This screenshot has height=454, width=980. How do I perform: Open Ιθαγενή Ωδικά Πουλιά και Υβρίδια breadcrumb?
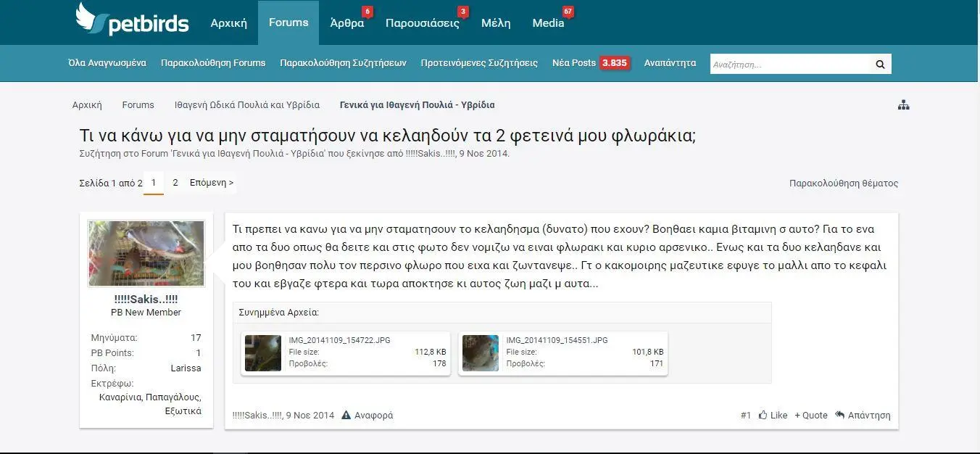click(246, 105)
